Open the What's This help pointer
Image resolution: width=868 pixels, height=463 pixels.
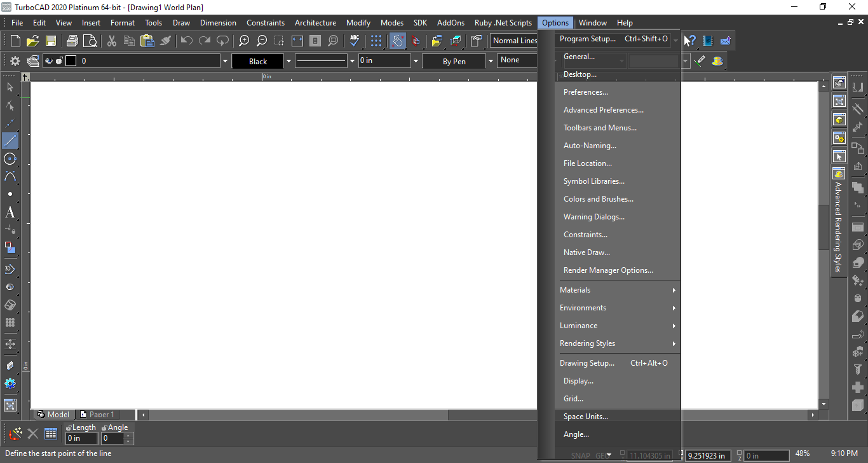pos(690,41)
